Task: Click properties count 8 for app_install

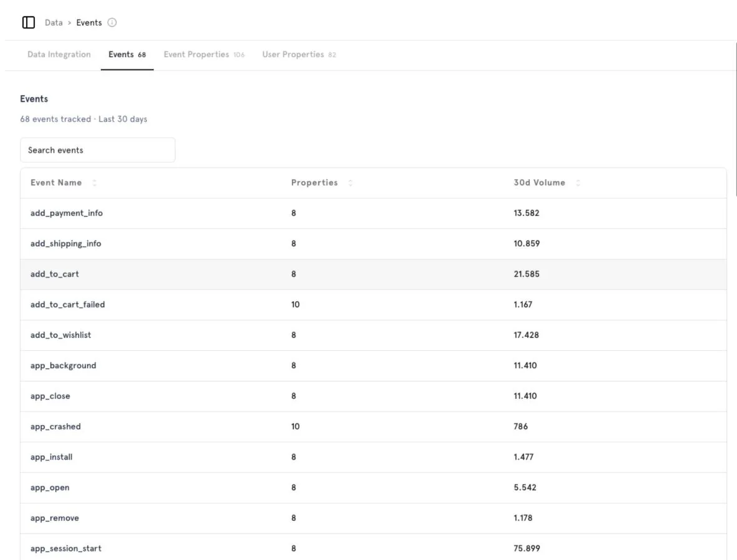Action: 293,457
